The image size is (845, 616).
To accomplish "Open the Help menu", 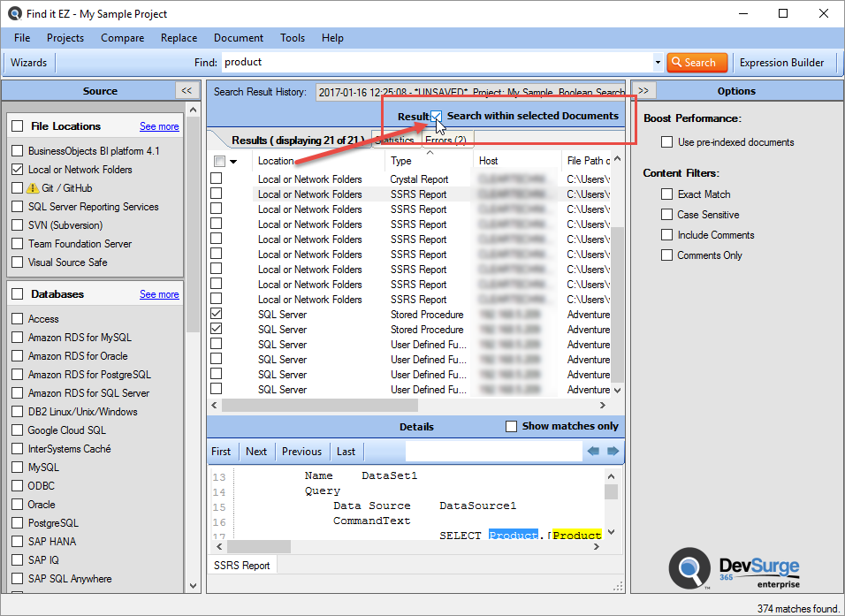I will [x=332, y=38].
